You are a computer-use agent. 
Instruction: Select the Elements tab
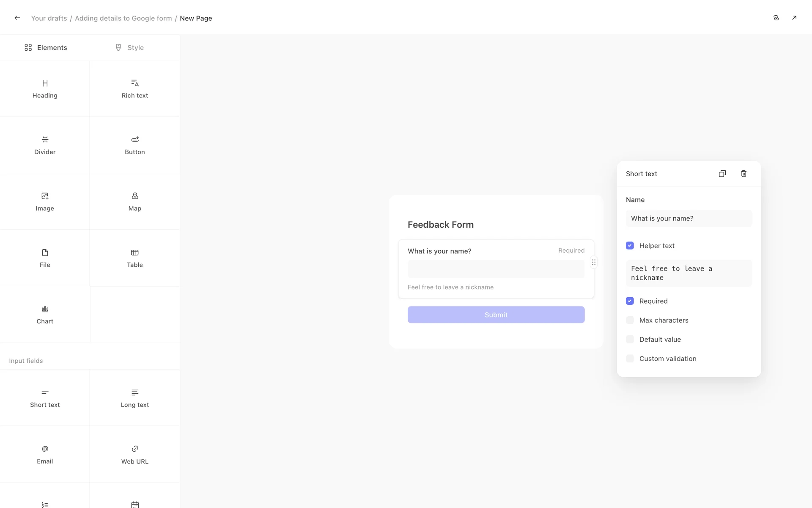(x=46, y=47)
